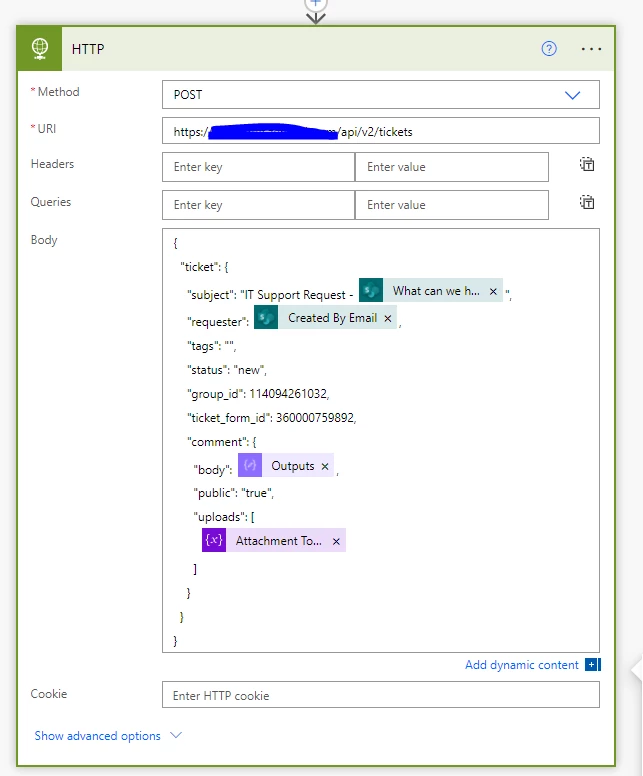Click the Queries 'Enter key' field
Viewport: 643px width, 776px height.
pos(258,205)
